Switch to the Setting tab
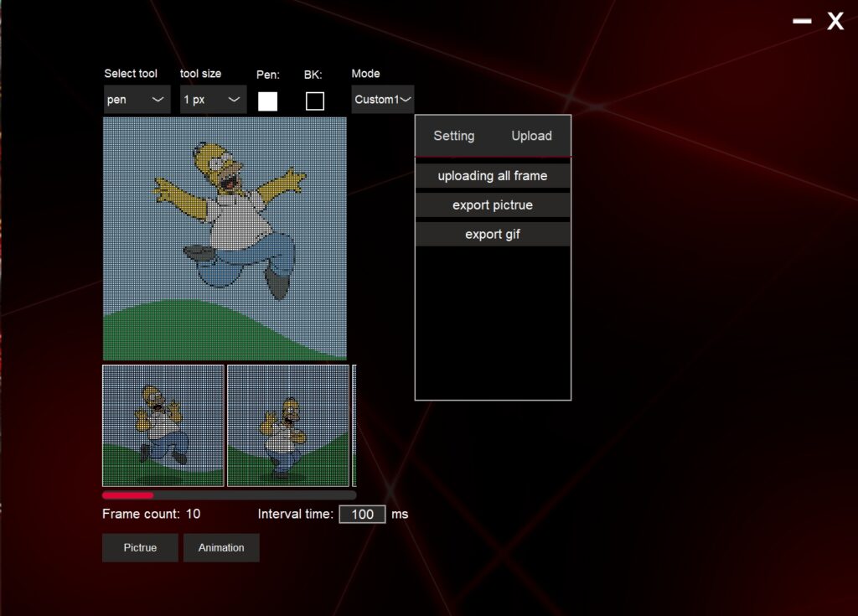858x616 pixels. pos(454,136)
